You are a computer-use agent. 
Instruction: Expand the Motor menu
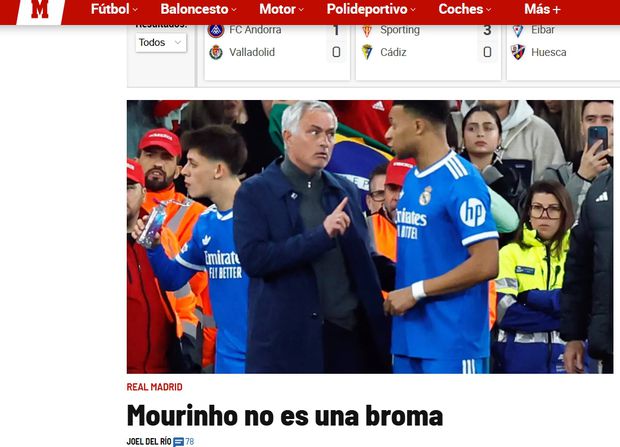(282, 9)
